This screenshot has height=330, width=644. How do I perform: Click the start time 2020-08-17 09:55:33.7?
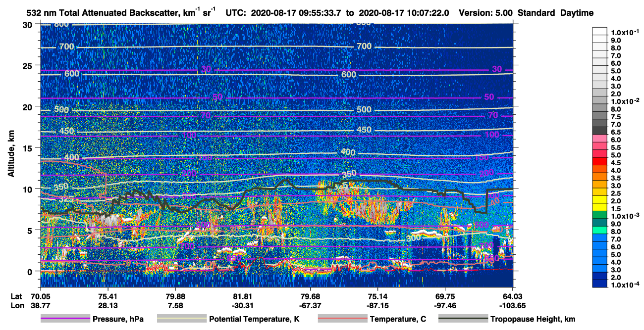[296, 13]
